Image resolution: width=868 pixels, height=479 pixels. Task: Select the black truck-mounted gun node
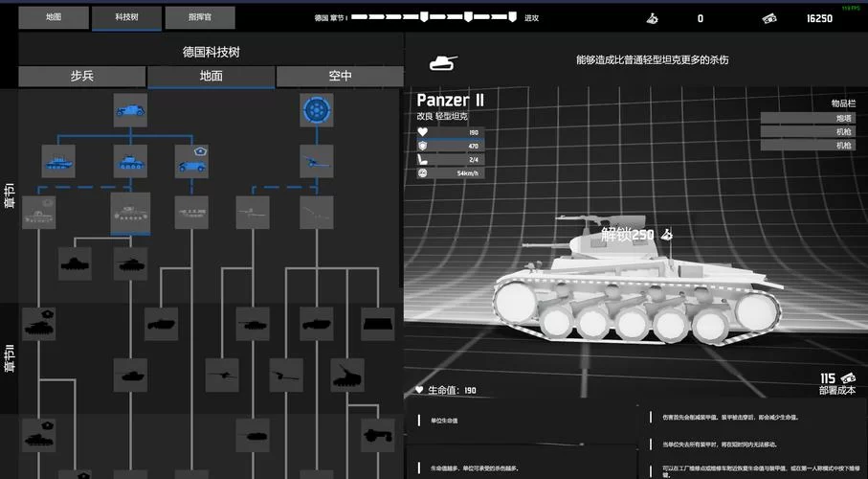[x=377, y=435]
